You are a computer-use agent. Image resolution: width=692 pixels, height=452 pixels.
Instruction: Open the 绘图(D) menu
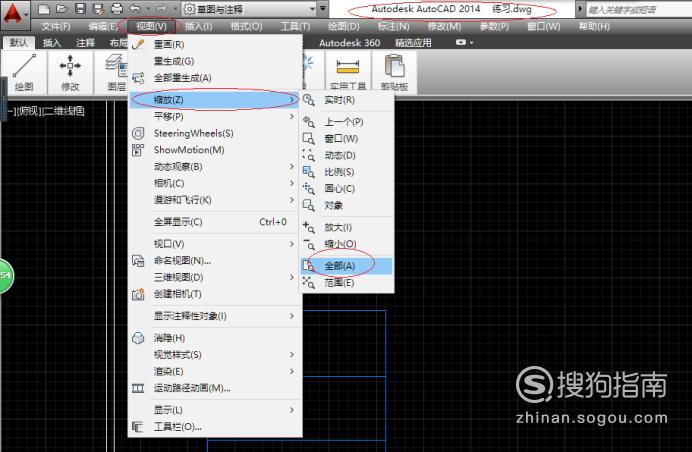point(343,26)
